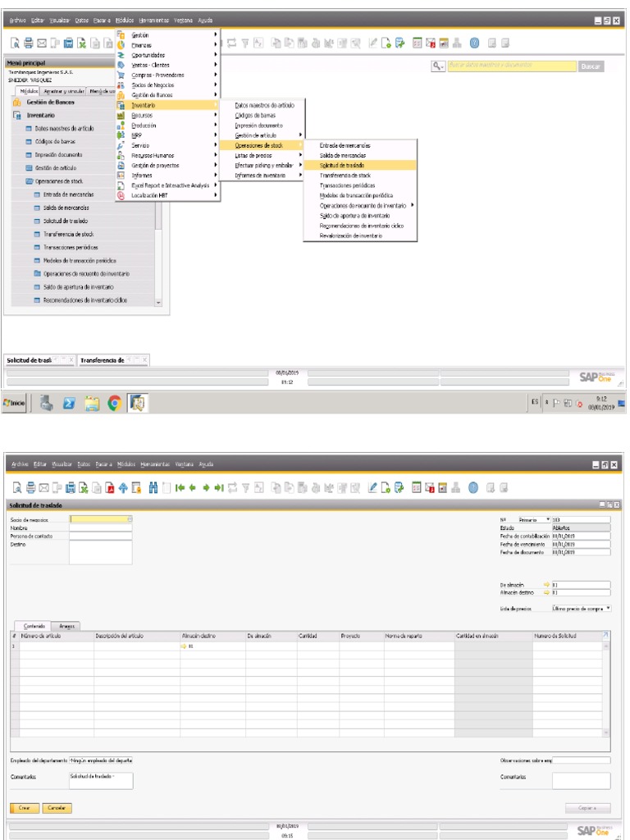The image size is (630, 840).
Task: Click the blue Help icon in upper toolbar
Action: (x=474, y=43)
